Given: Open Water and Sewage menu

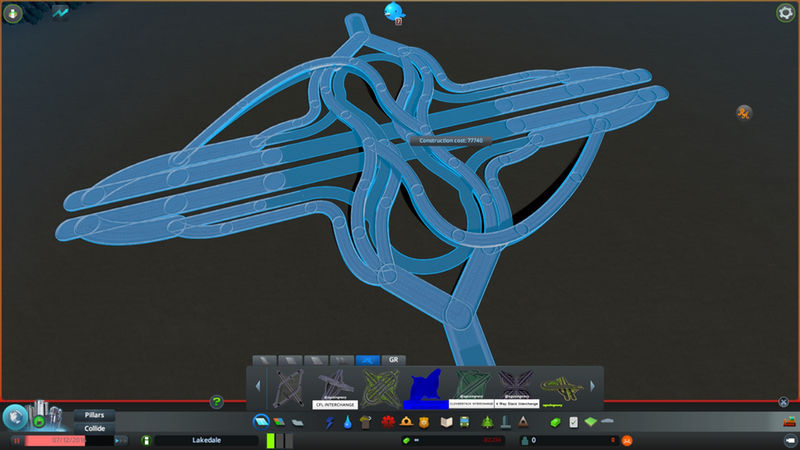Looking at the screenshot, I should [x=348, y=422].
